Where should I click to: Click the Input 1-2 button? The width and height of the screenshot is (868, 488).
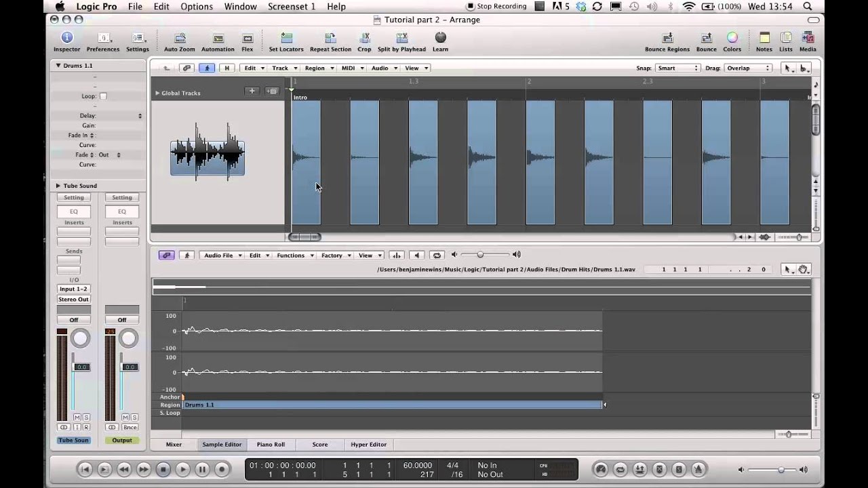pyautogui.click(x=73, y=289)
